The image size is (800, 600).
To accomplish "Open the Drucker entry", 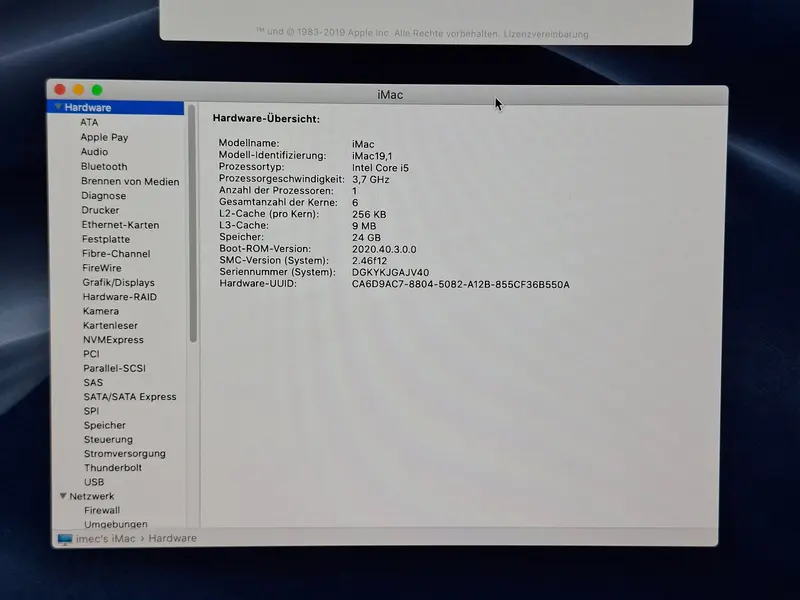I will [x=101, y=210].
